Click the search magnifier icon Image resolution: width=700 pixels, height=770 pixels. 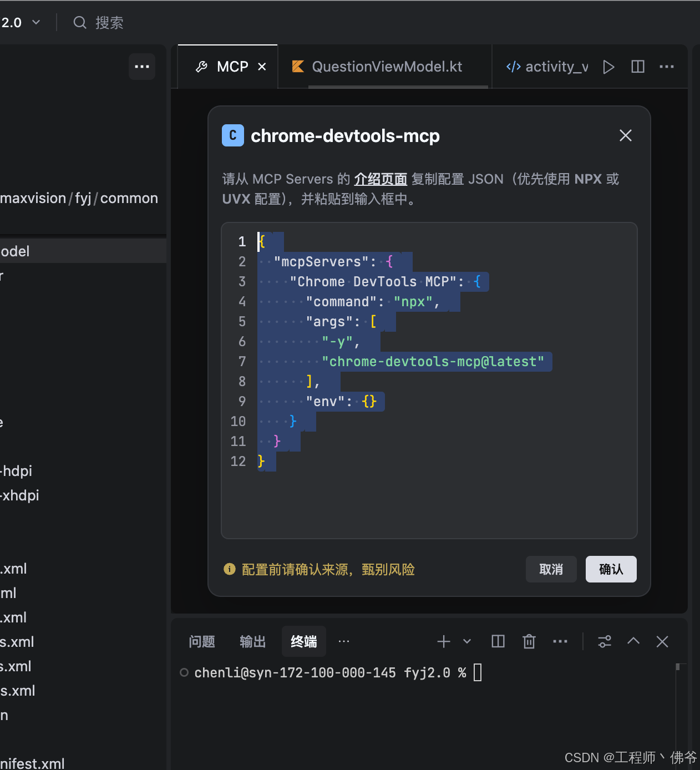[80, 23]
